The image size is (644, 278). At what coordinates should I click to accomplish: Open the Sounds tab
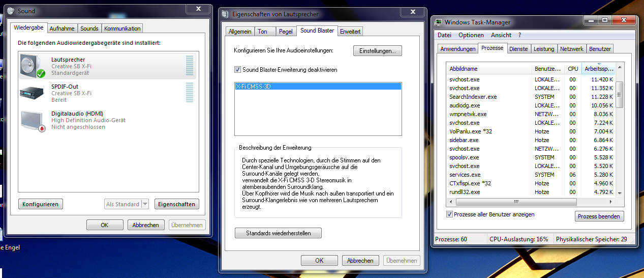(x=89, y=29)
